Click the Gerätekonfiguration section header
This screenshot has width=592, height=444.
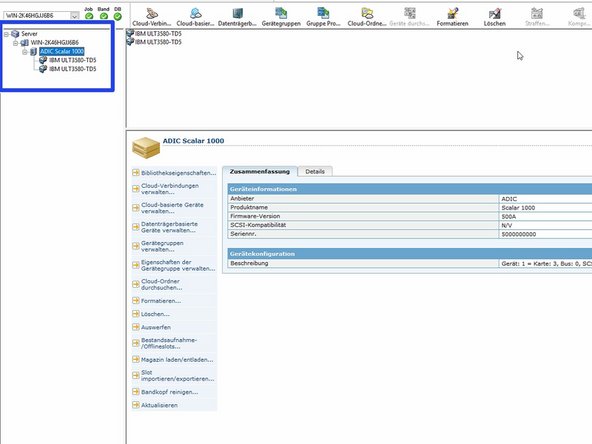[x=410, y=254]
